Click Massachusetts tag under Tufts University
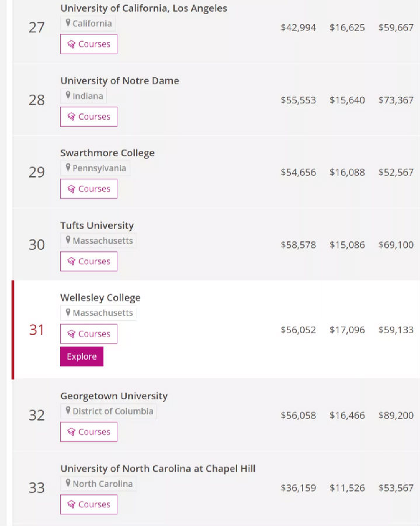The image size is (420, 526). point(99,241)
